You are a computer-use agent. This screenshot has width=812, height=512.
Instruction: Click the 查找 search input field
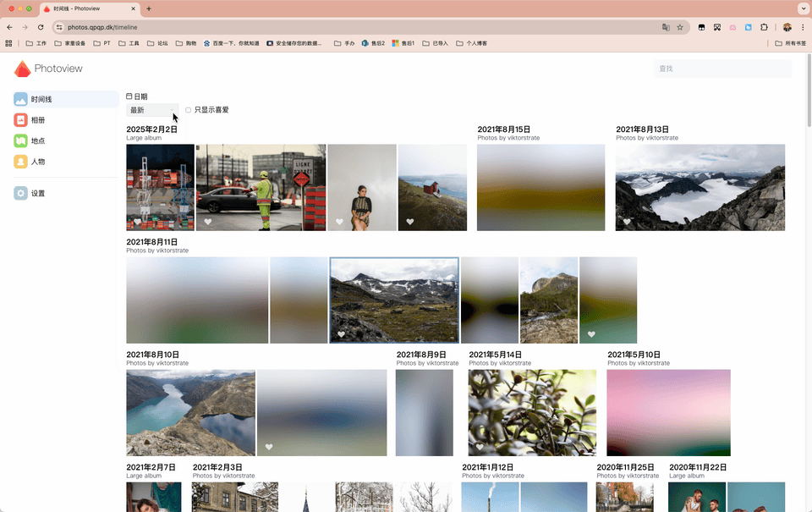[x=723, y=69]
